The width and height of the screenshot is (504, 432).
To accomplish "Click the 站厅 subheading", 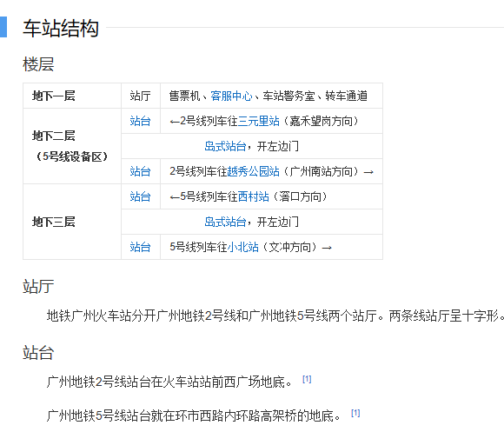I will pyautogui.click(x=38, y=286).
